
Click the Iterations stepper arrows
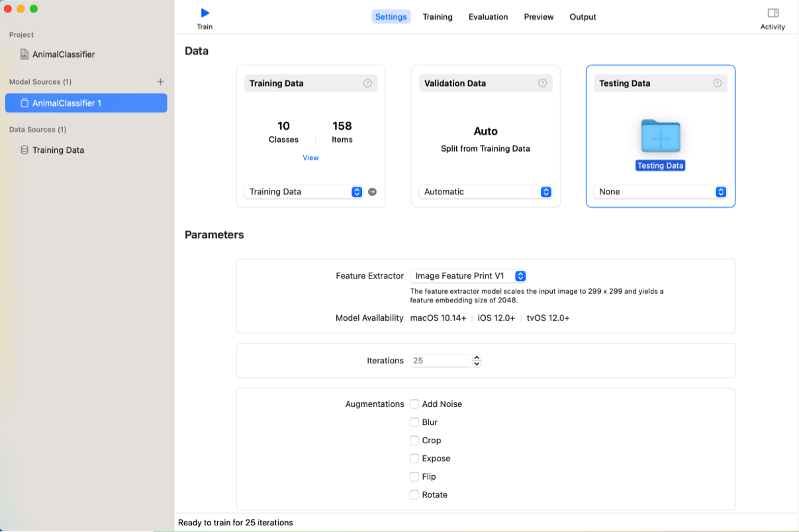477,361
